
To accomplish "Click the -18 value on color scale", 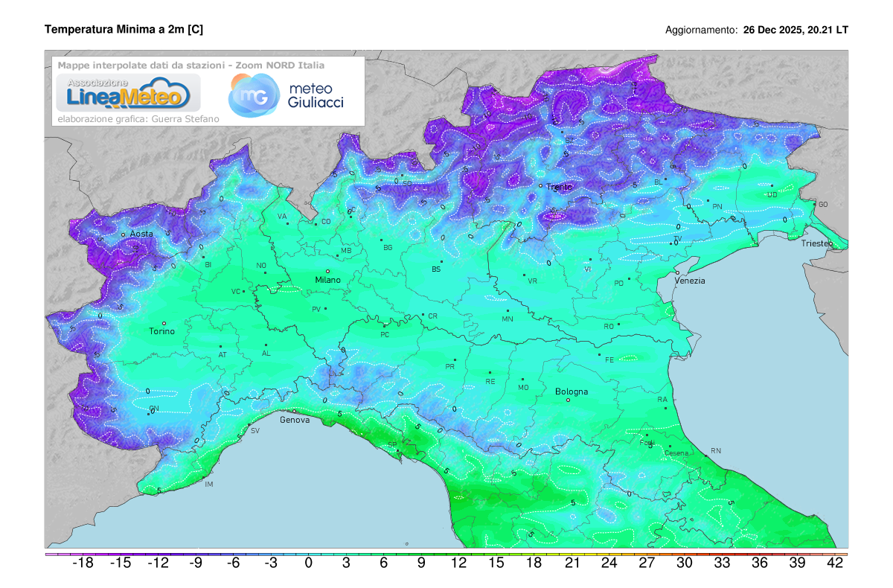I will tap(82, 564).
